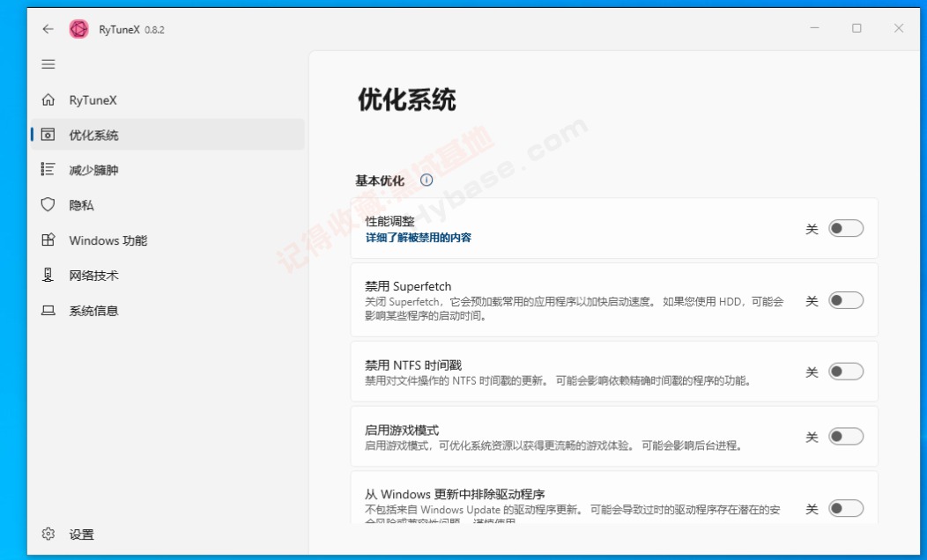Click the 网络技术 icon
Viewport: 927px width, 560px height.
tap(48, 275)
